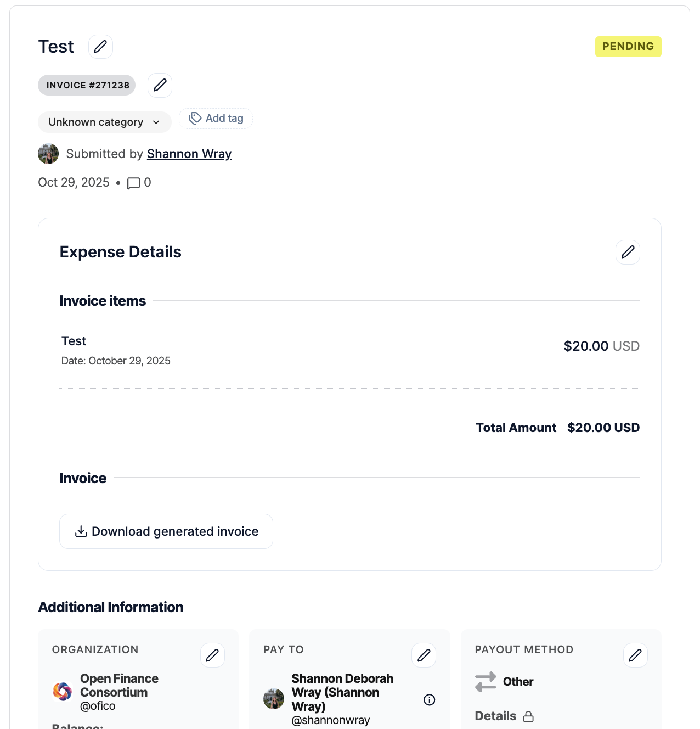Open the Unknown category dropdown

104,122
